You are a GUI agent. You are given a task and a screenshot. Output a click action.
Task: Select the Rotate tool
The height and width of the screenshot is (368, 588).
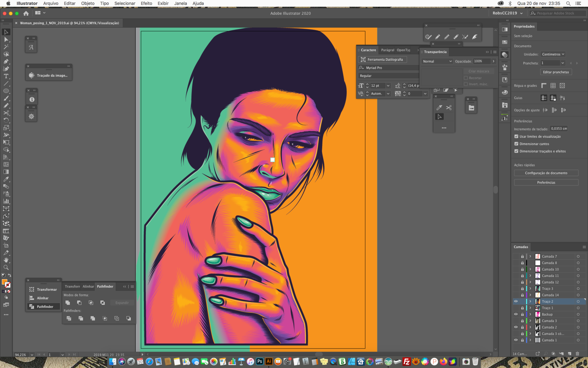point(6,120)
